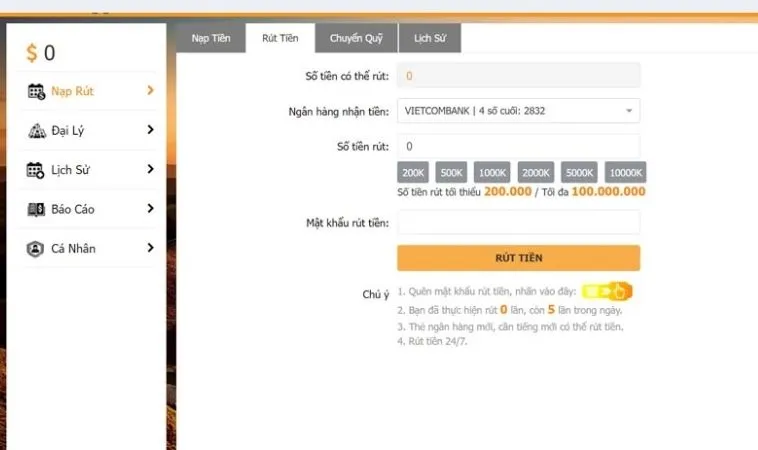
Task: Click the Số tiền có thể rút field
Action: point(519,75)
